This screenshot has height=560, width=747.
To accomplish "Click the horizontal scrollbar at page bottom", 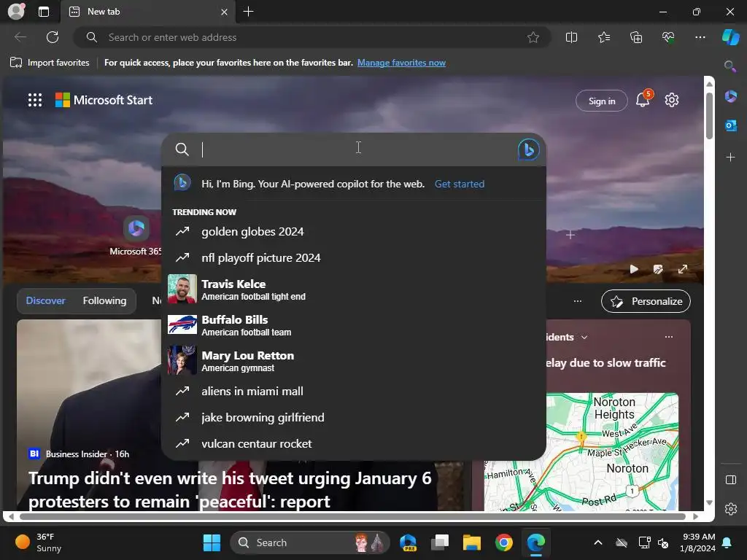I will pos(352,516).
